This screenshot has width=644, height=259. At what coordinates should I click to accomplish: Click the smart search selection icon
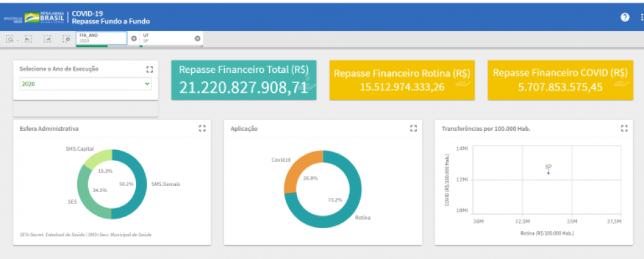point(10,39)
